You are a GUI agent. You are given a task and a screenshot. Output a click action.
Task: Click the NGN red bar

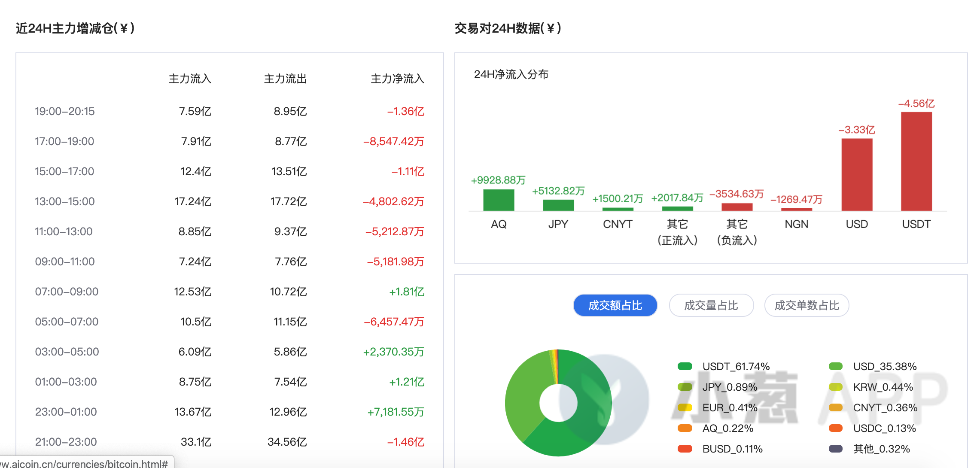pos(797,210)
